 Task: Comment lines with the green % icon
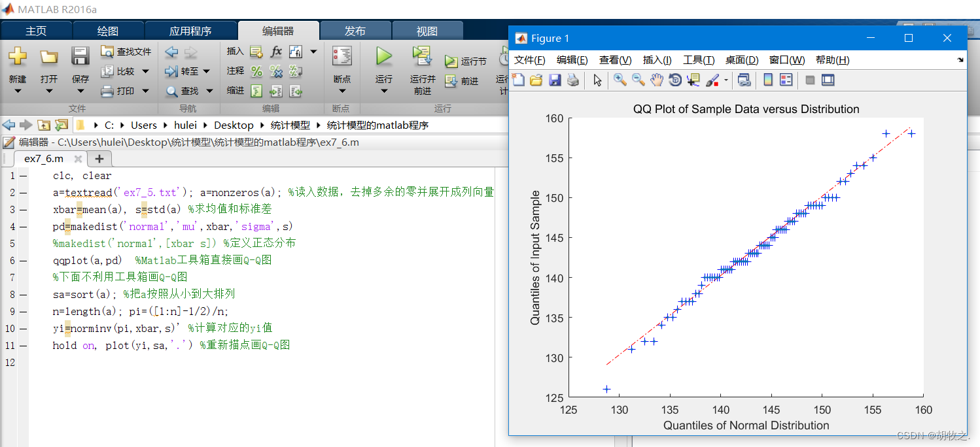(x=256, y=71)
